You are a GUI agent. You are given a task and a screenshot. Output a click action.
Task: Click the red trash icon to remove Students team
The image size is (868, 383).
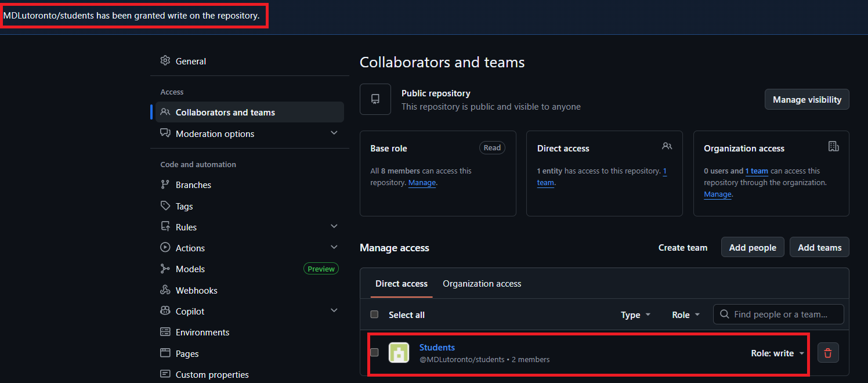[x=827, y=352]
